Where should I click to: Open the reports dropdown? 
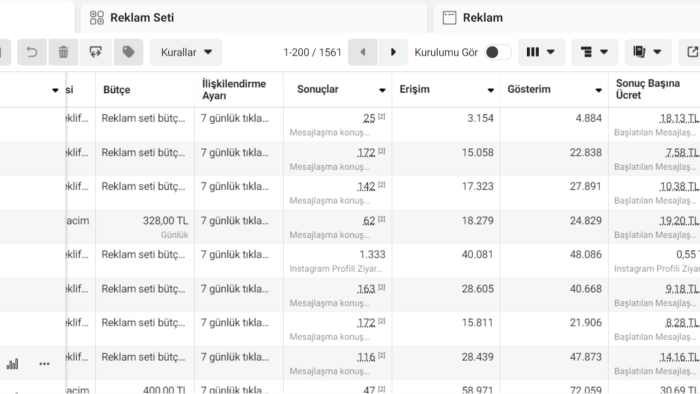(x=648, y=52)
